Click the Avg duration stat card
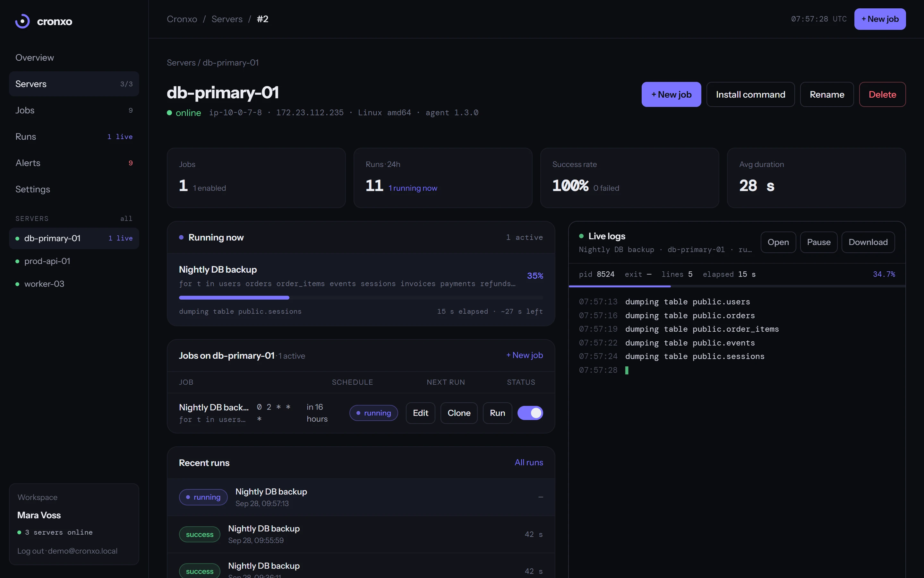Screen dimensions: 924x578 point(816,178)
